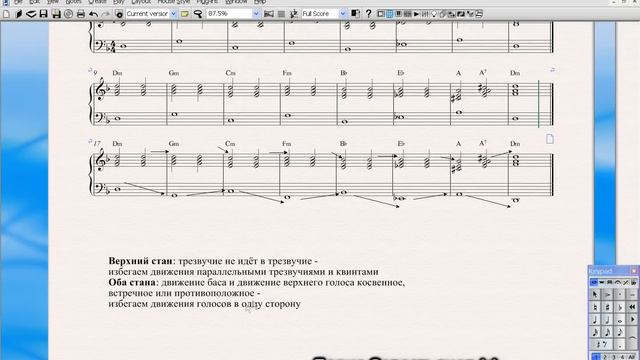The width and height of the screenshot is (640, 360).
Task: Click the Scan toolbar icon
Action: (x=31, y=14)
